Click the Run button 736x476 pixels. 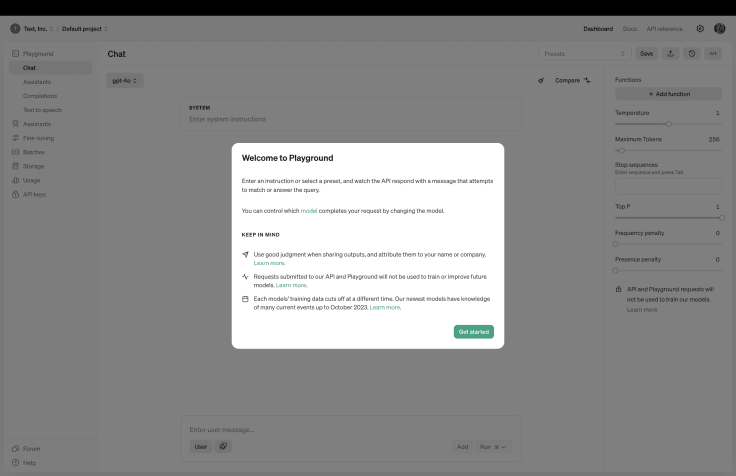[x=493, y=447]
